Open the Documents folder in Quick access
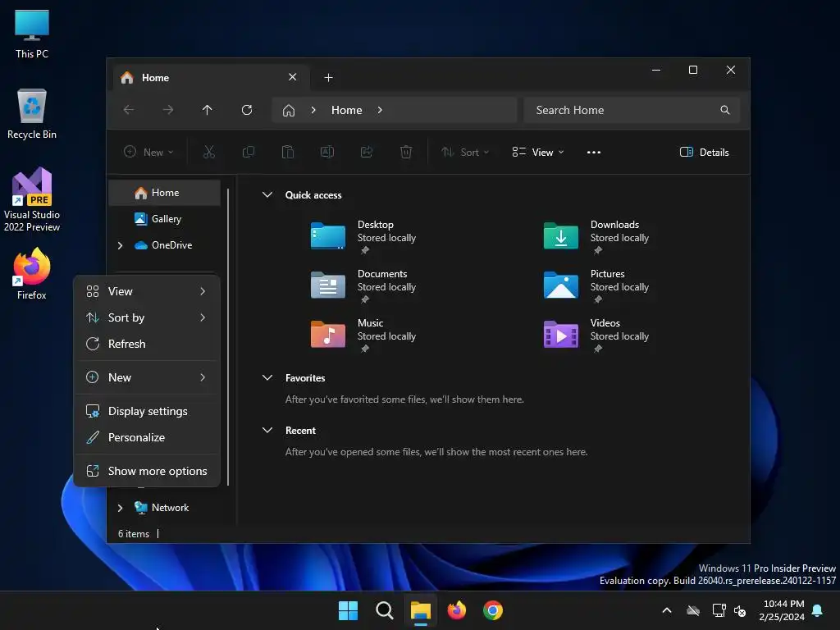Viewport: 840px width, 630px height. [x=363, y=285]
